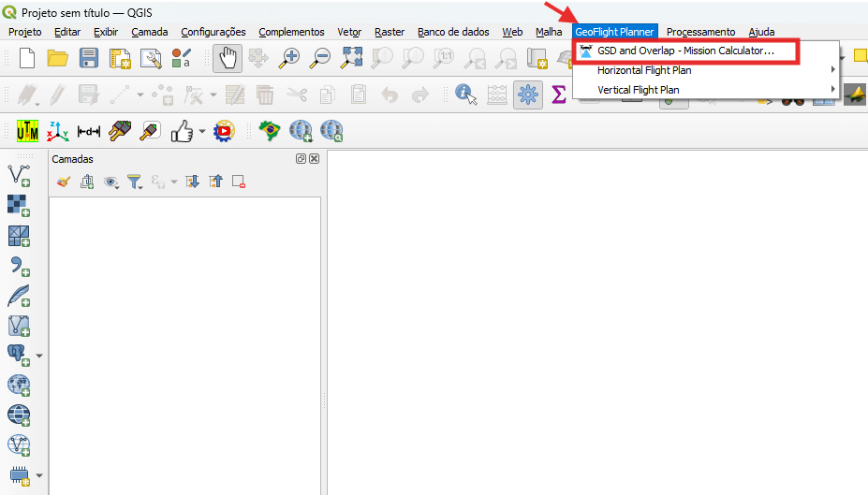Open the Banco de dados menu
The width and height of the screenshot is (868, 495).
point(453,32)
